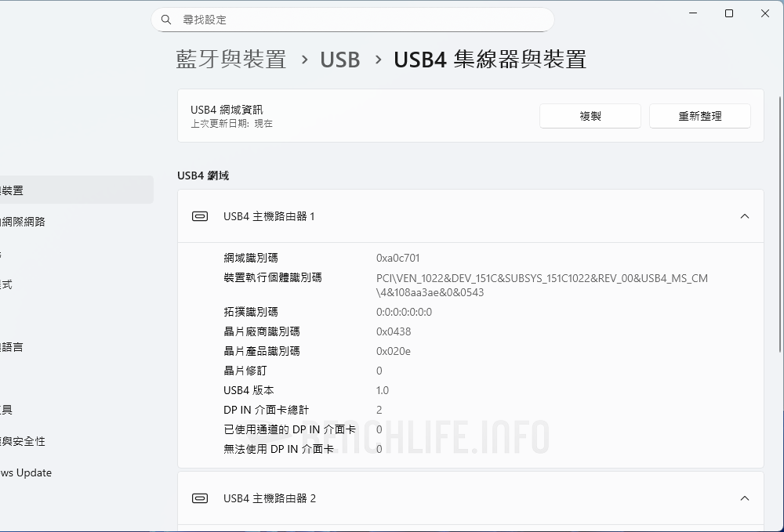
Task: Click the USB4 網域資訊 card title
Action: 227,110
